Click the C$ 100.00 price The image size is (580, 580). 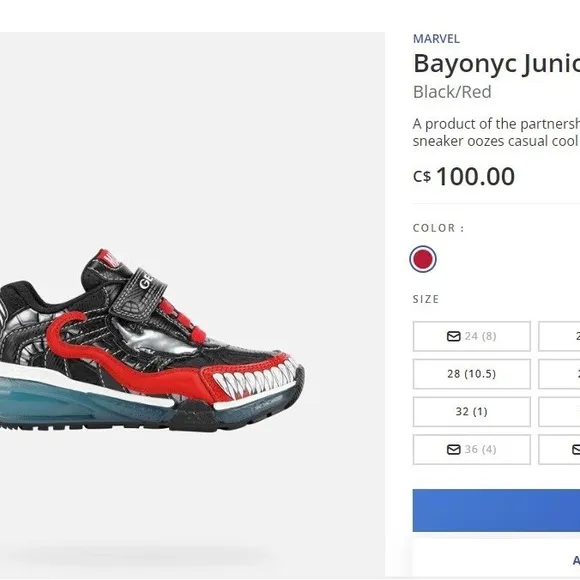pos(464,176)
